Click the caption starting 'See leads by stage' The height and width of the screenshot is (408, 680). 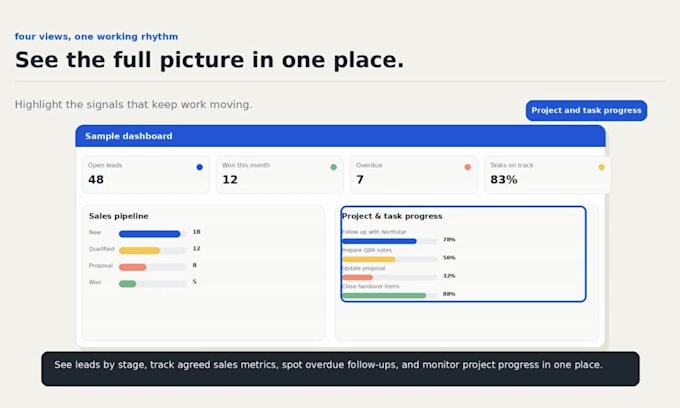point(328,365)
